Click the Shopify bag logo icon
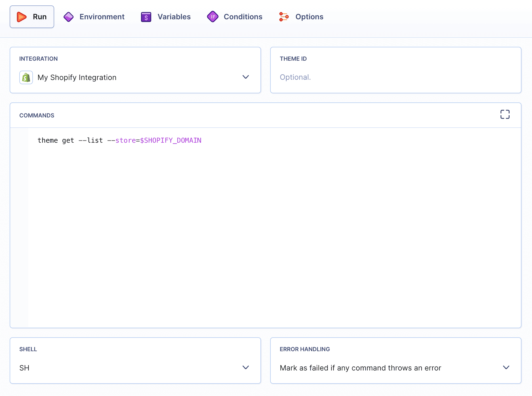Image resolution: width=532 pixels, height=396 pixels. tap(26, 77)
